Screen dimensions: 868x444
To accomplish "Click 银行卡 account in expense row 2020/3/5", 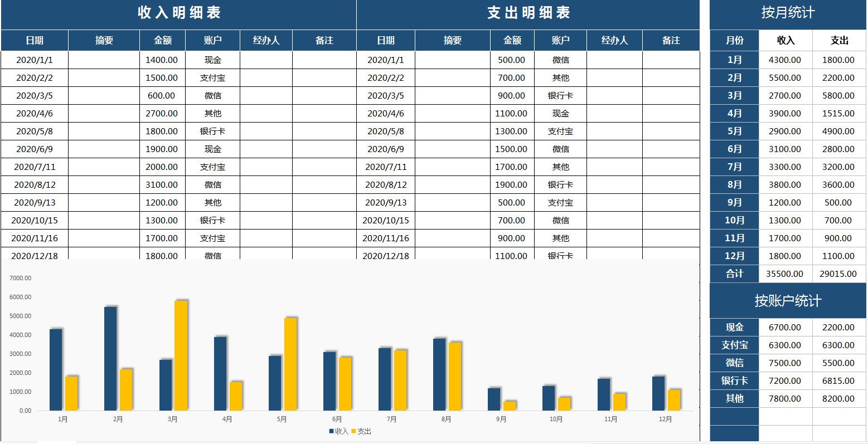I will point(560,95).
